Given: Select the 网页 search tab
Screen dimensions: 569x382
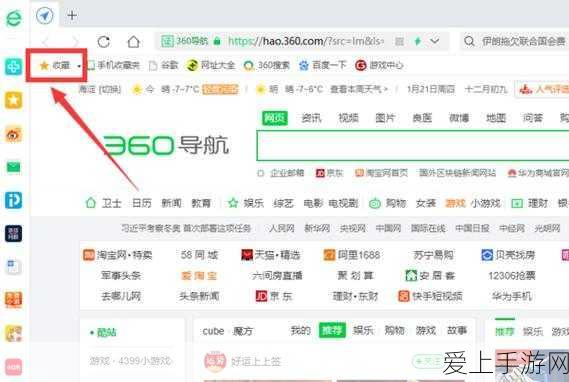Looking at the screenshot, I should [275, 118].
